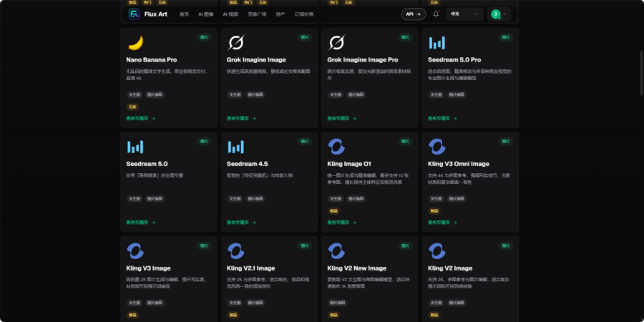Viewport: 644px width, 322px height.
Task: Click the 新品 badge on Kling Image O1
Action: [333, 210]
